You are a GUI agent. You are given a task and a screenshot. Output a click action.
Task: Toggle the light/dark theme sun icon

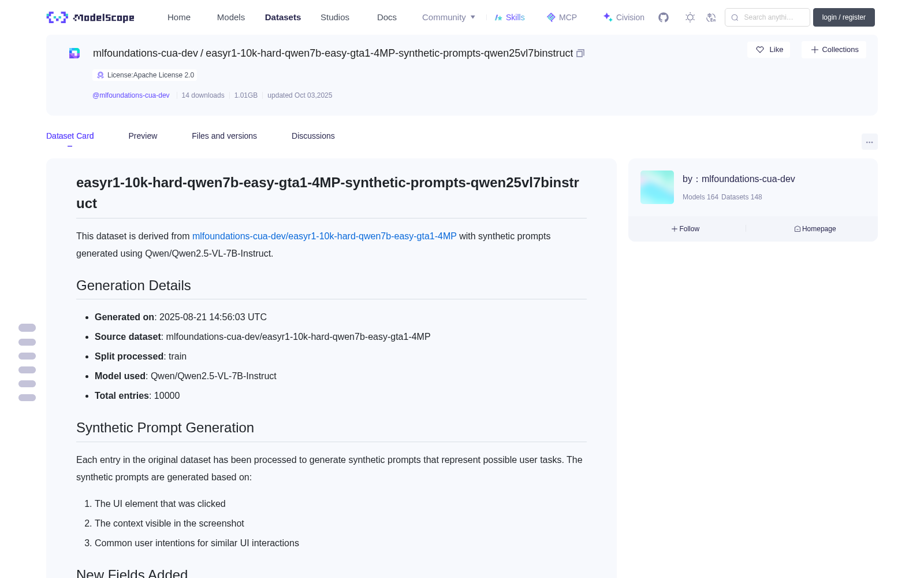(x=690, y=17)
